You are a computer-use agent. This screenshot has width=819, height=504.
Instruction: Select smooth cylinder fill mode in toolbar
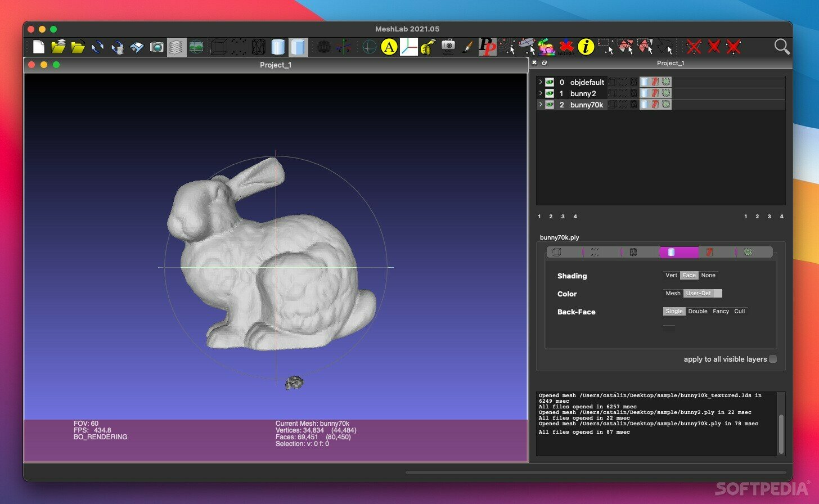[x=278, y=47]
